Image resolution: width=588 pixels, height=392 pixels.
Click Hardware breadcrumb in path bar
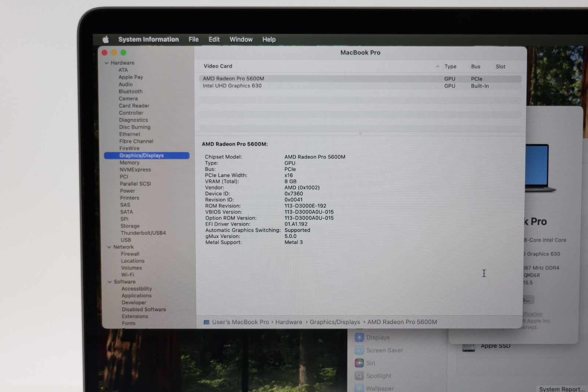289,322
